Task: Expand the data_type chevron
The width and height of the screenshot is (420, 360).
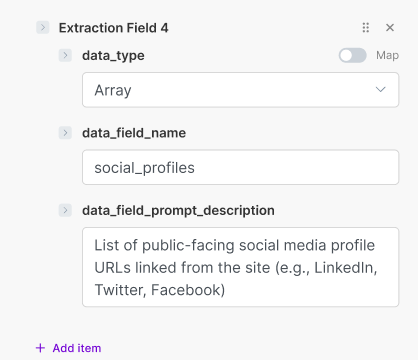Action: pos(65,55)
